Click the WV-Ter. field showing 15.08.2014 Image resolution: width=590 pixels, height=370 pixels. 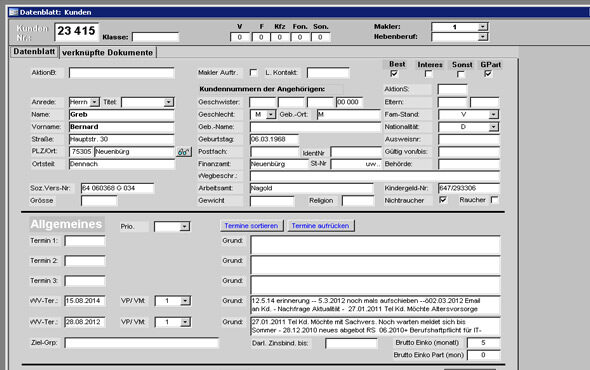pyautogui.click(x=85, y=301)
